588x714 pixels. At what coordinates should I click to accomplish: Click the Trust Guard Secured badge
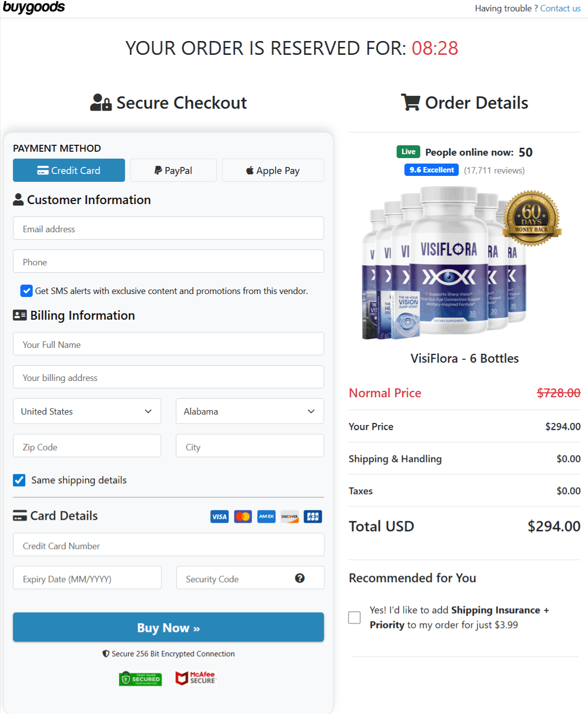[x=140, y=678]
